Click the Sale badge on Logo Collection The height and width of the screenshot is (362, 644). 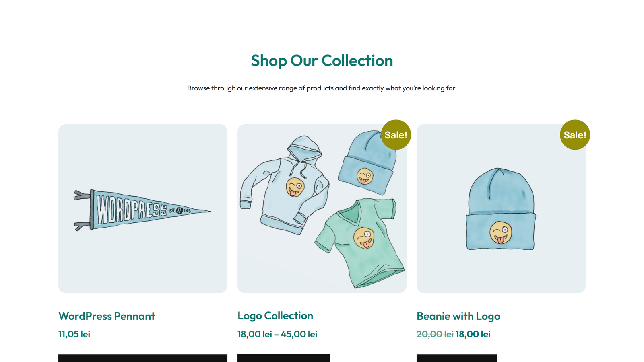click(x=396, y=135)
